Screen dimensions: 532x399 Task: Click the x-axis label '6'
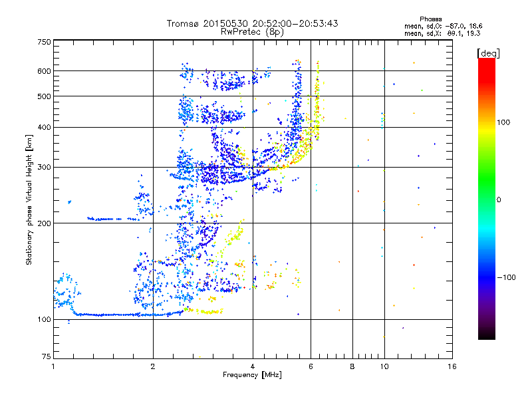tap(311, 366)
